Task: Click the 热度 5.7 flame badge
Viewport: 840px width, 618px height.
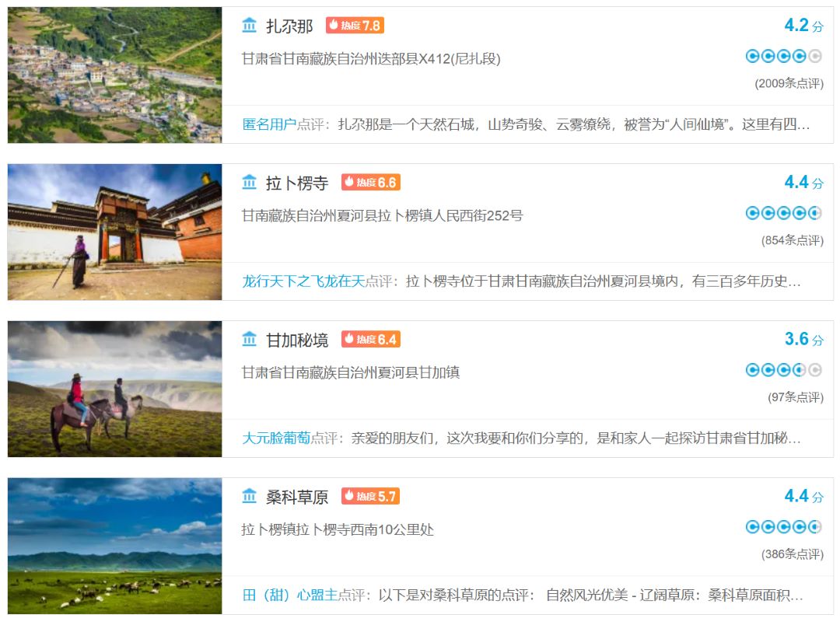Action: (371, 496)
